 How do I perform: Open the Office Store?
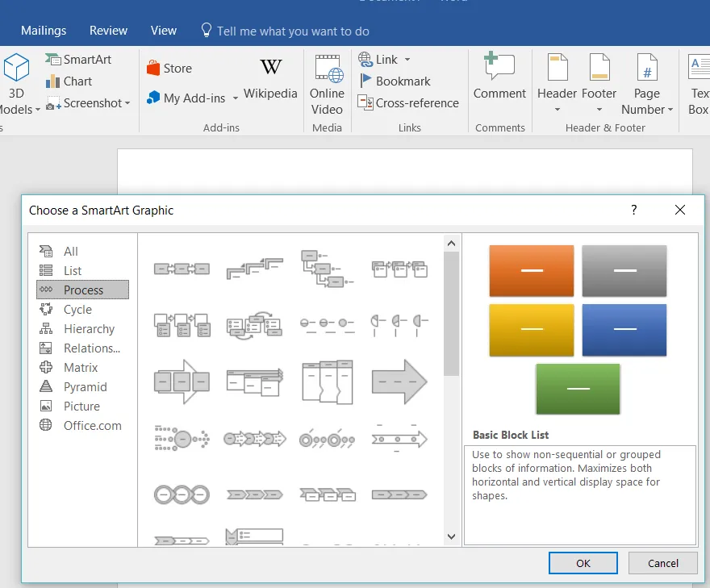169,68
